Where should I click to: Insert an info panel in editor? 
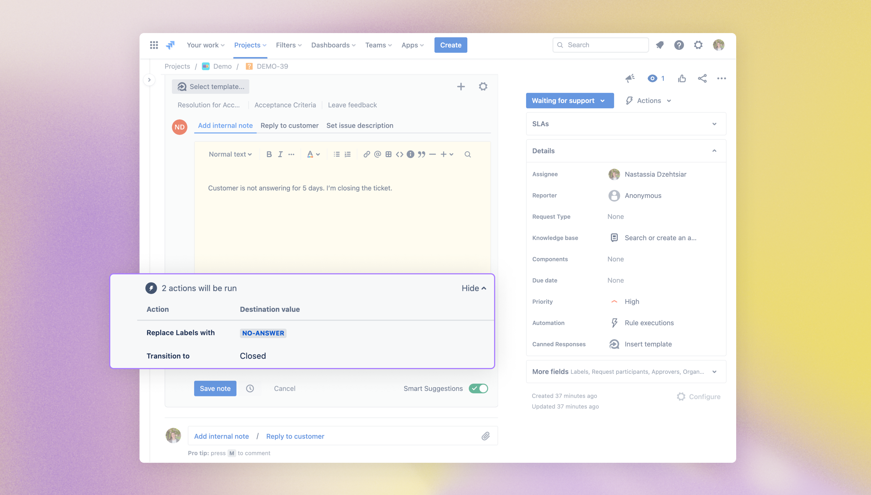tap(411, 154)
